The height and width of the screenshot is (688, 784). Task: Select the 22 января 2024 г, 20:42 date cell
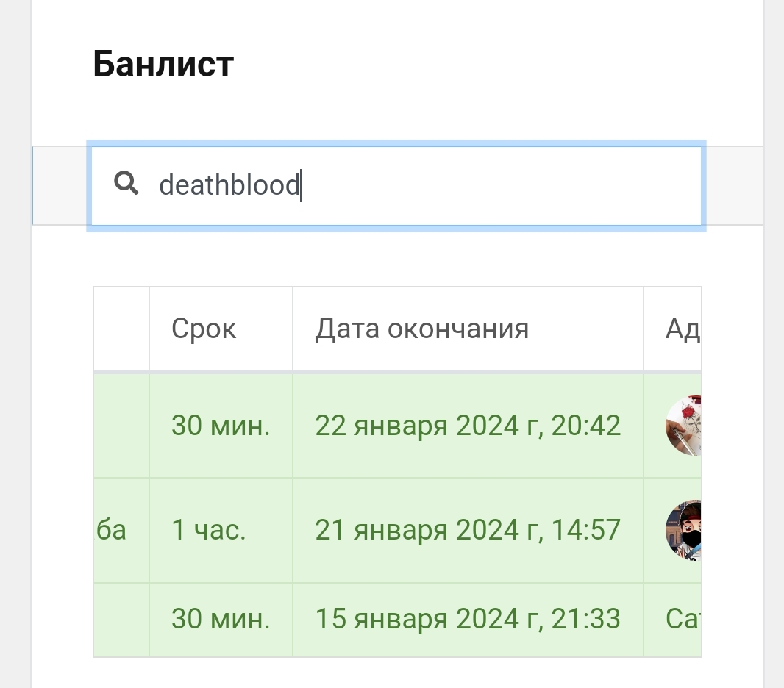click(x=468, y=426)
